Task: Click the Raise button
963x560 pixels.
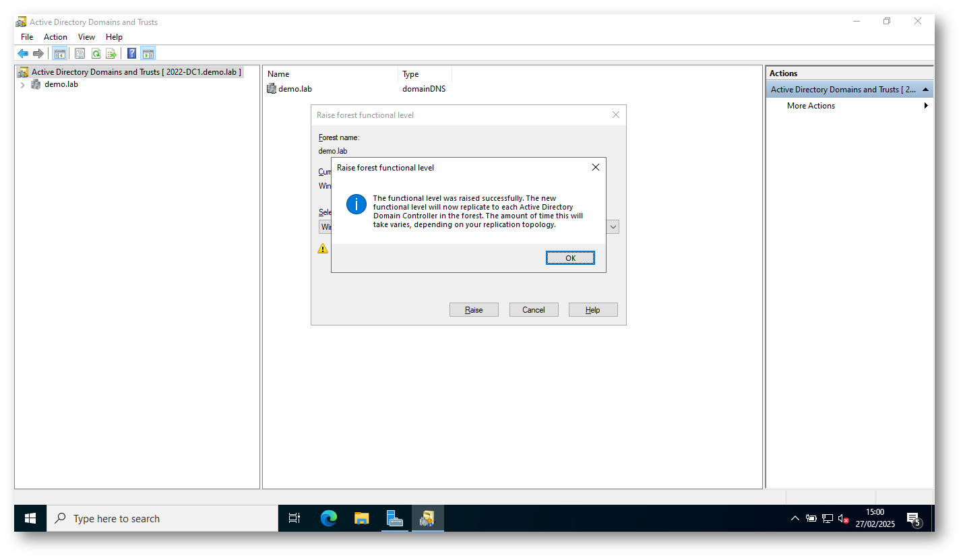Action: point(474,310)
